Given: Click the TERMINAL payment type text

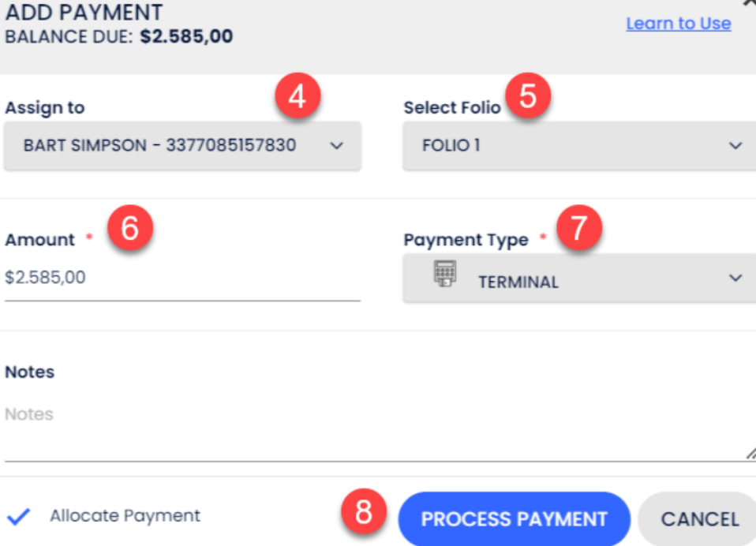Looking at the screenshot, I should click(518, 282).
